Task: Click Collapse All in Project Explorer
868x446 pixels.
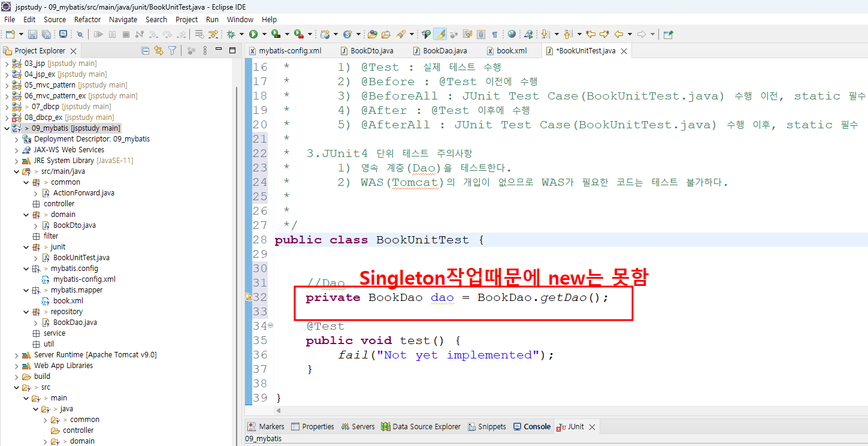Action: pyautogui.click(x=145, y=51)
